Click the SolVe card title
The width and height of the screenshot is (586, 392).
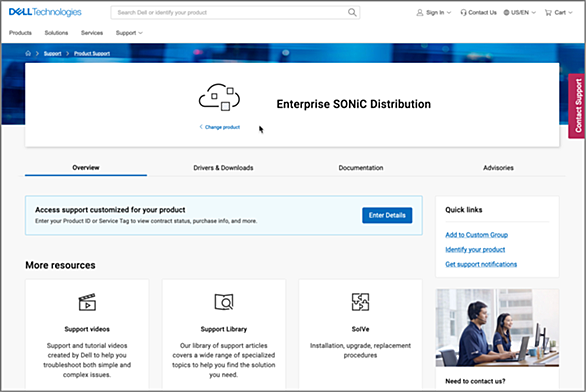360,329
